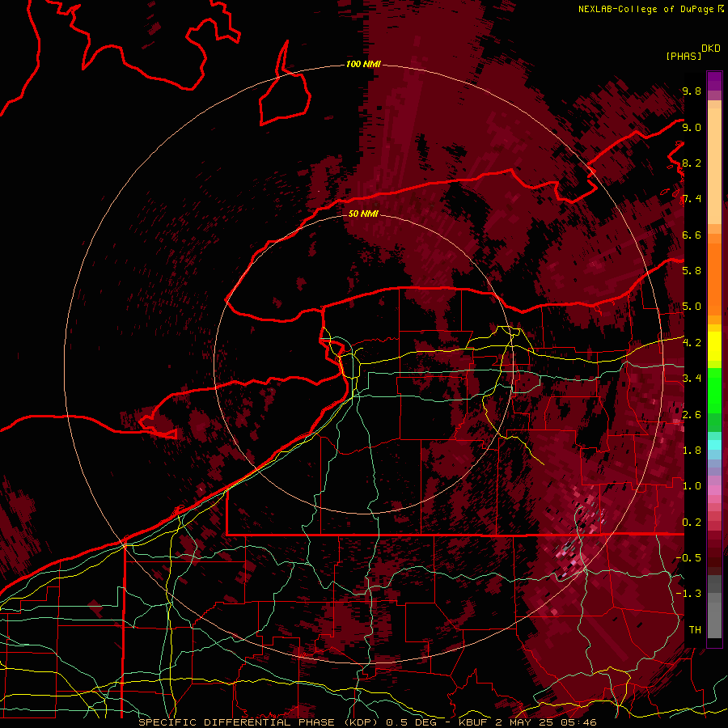This screenshot has width=728, height=728.
Task: Click the 4.2 value on color scale
Action: (x=692, y=343)
